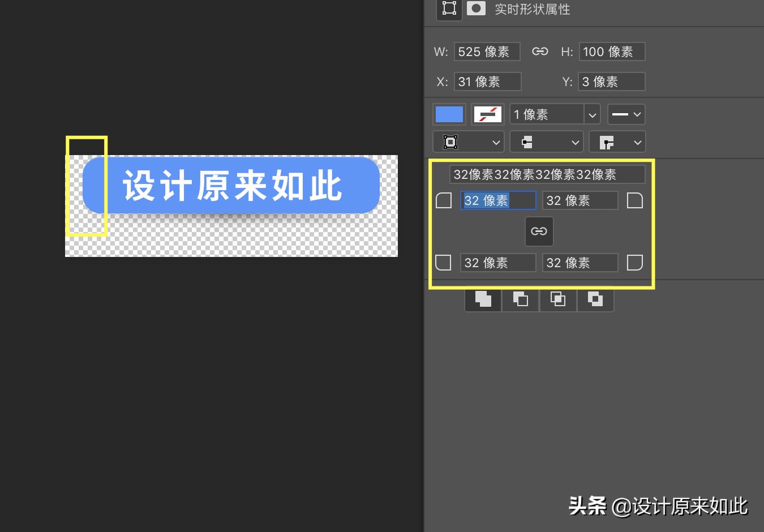Screen dimensions: 764x532
Task: Click the Y field showing 3 像素
Action: click(612, 81)
